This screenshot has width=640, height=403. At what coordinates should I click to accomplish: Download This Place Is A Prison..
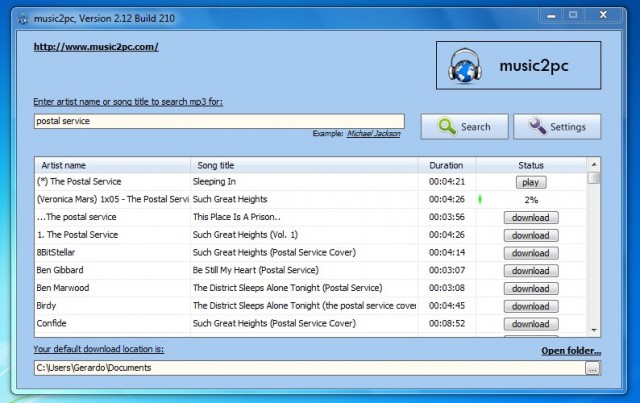click(531, 218)
